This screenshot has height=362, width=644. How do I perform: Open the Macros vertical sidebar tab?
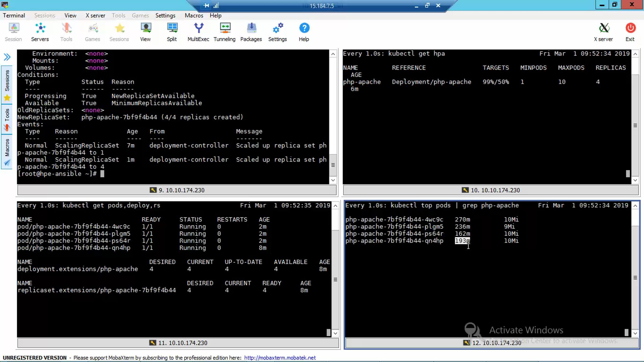click(x=7, y=152)
